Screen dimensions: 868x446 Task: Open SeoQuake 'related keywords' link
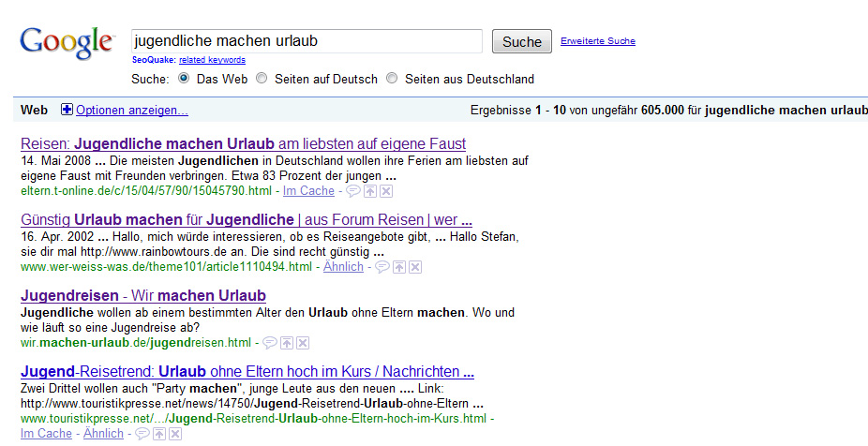212,60
